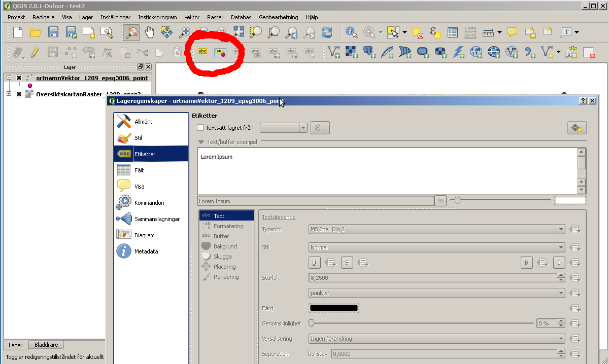Screen dimensions: 609x364
Task: Select the Pan Map hand tool
Action: pos(149,32)
